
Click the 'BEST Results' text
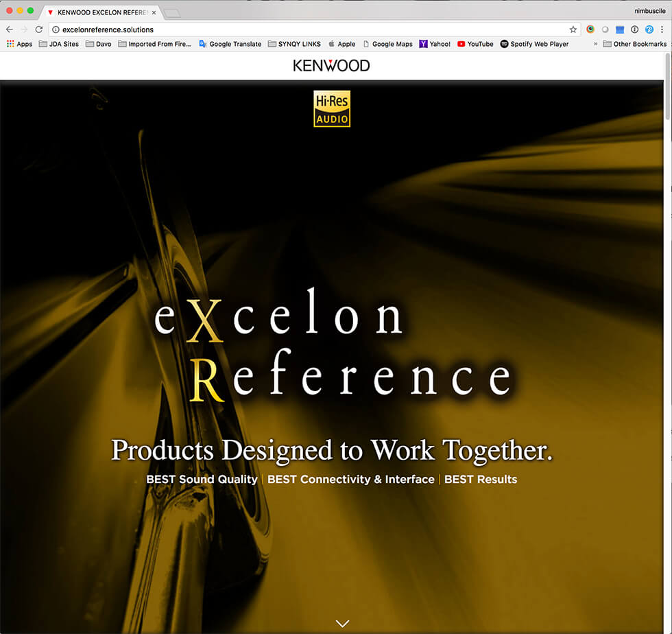click(x=481, y=479)
